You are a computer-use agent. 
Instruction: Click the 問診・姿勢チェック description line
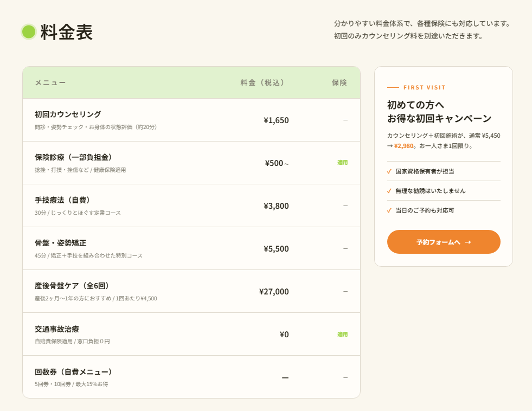(x=95, y=127)
